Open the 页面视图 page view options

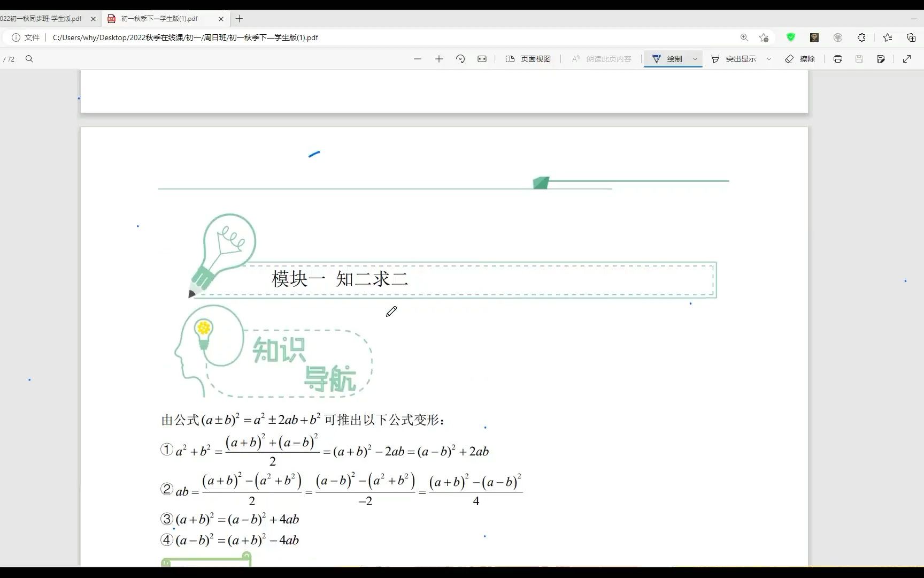click(528, 59)
